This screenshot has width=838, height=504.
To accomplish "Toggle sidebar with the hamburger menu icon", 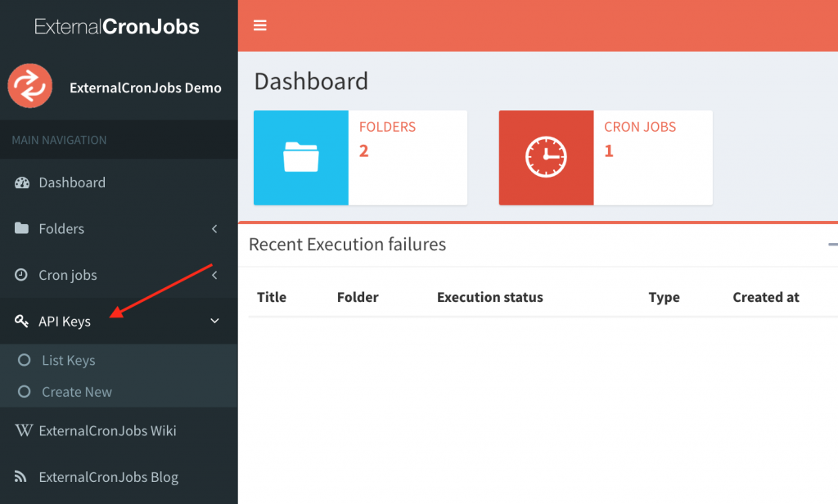I will [x=259, y=25].
